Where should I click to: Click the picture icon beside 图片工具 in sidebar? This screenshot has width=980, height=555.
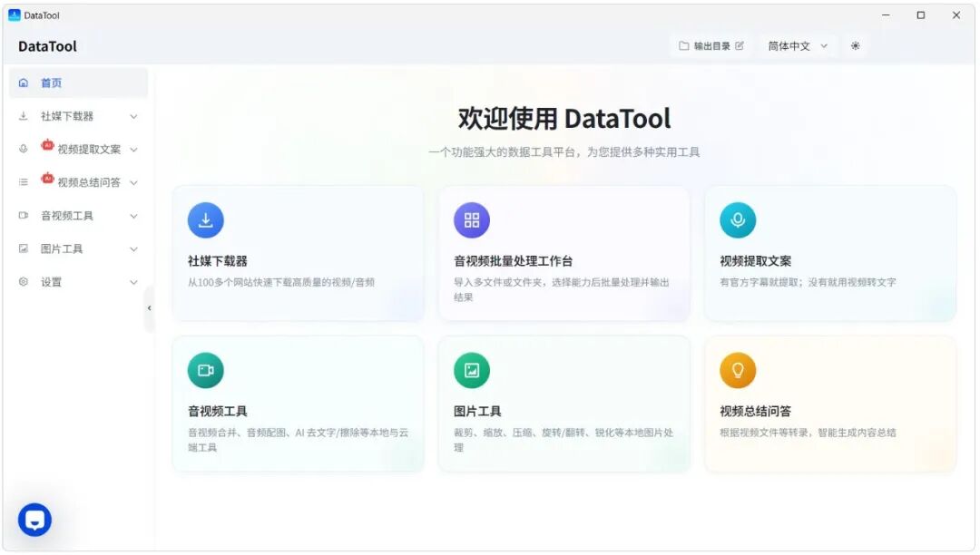[x=24, y=248]
